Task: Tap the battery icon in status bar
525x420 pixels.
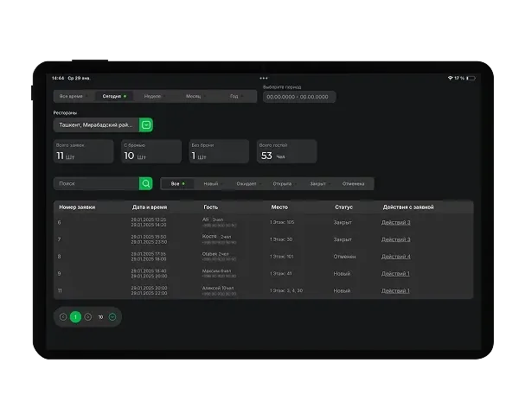Action: coord(471,79)
